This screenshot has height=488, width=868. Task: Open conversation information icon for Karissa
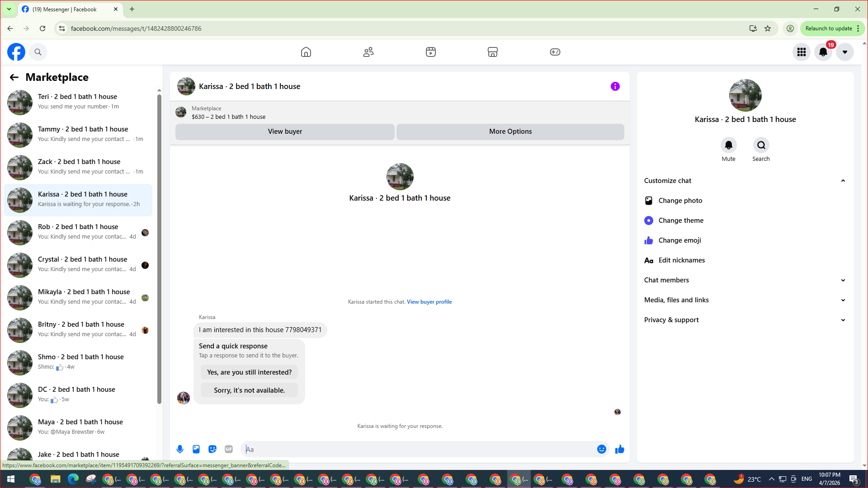coord(615,86)
